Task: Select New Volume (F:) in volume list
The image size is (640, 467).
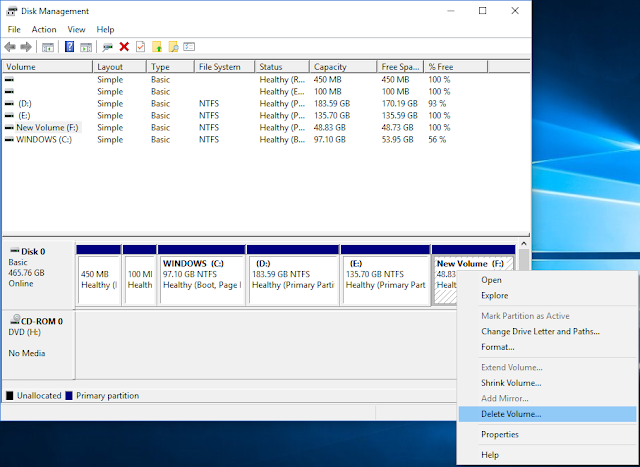Action: (x=47, y=128)
